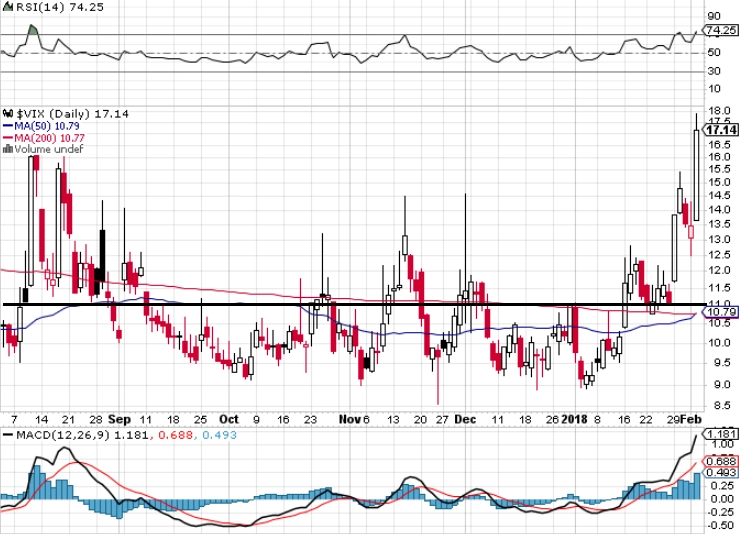Click the Volume undef bars icon

(8, 149)
